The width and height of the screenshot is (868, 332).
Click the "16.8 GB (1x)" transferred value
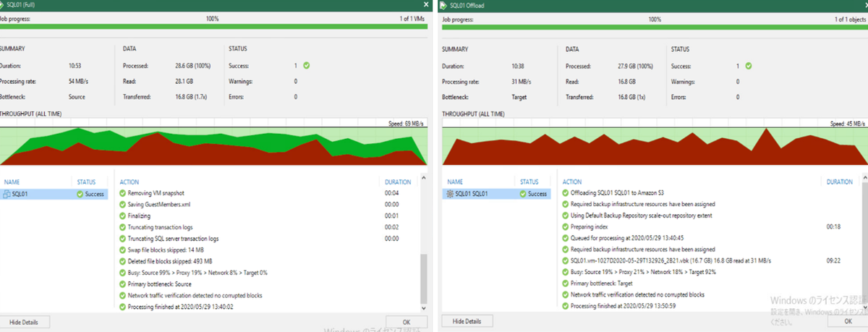tap(634, 97)
